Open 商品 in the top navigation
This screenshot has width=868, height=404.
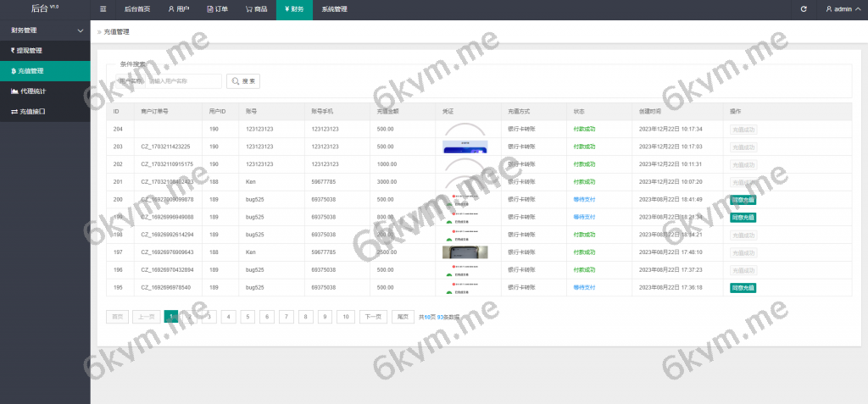[x=257, y=9]
